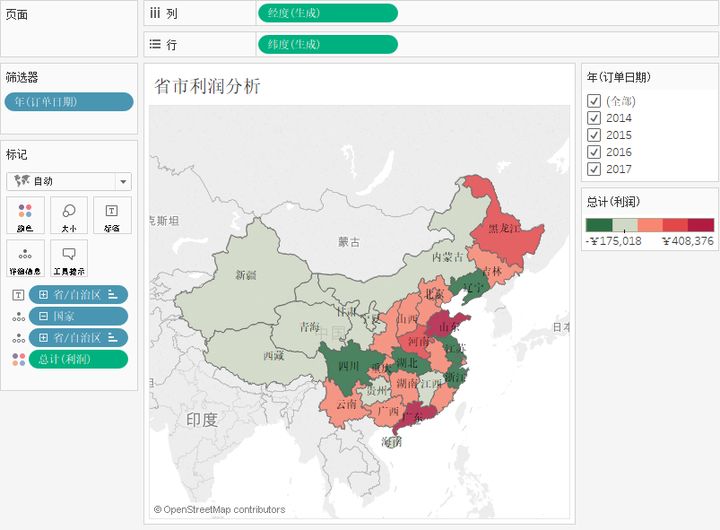This screenshot has height=530, width=720.
Task: Open the mark type dropdown arrow
Action: pyautogui.click(x=123, y=181)
